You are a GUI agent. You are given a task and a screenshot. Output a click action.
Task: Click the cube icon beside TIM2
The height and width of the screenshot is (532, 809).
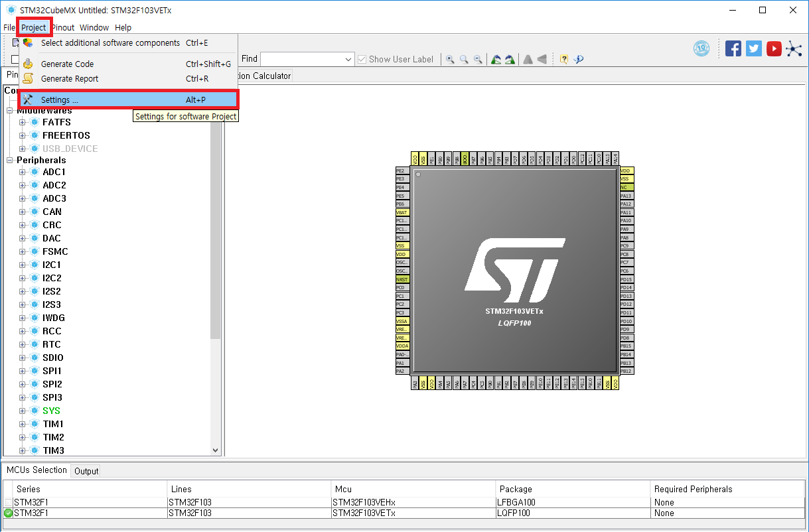pos(35,437)
